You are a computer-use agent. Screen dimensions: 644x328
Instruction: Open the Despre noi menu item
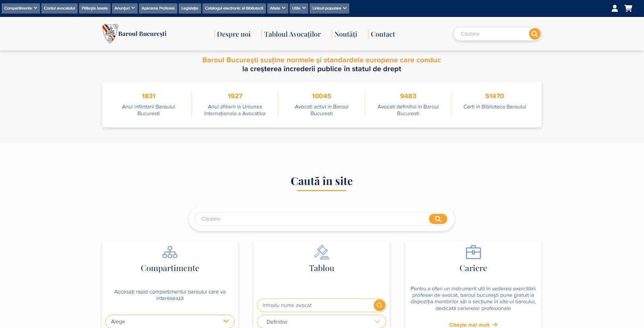(x=233, y=34)
